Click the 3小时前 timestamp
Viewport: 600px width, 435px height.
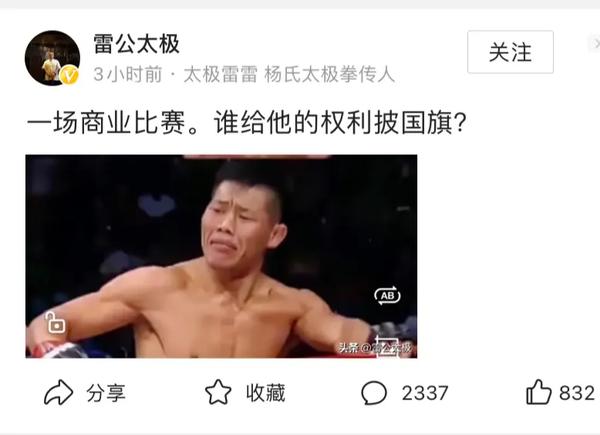128,74
